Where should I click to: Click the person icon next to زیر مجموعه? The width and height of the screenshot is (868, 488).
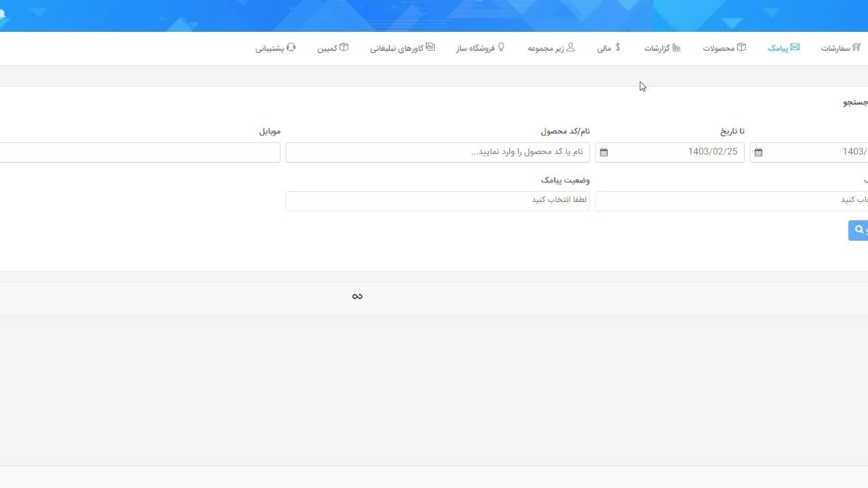click(x=570, y=47)
